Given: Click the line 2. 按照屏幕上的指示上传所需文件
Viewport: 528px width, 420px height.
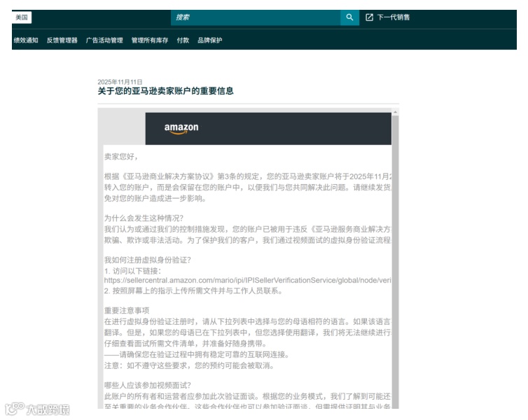Looking at the screenshot, I should (x=193, y=290).
